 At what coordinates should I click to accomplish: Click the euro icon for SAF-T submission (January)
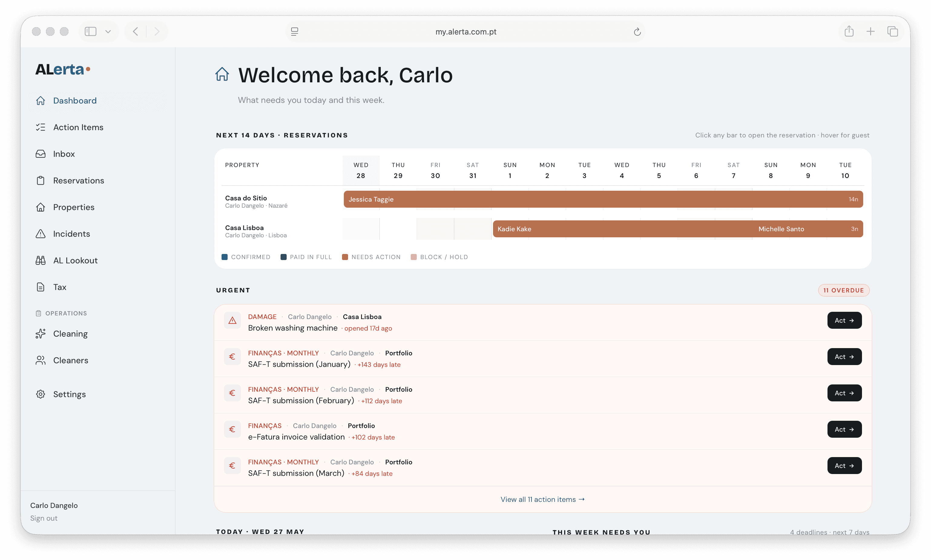[x=232, y=357]
